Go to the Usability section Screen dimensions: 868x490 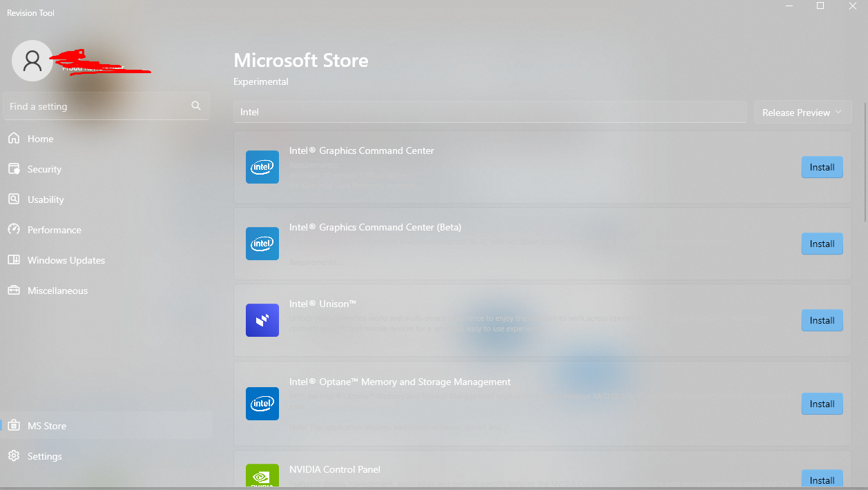106,199
